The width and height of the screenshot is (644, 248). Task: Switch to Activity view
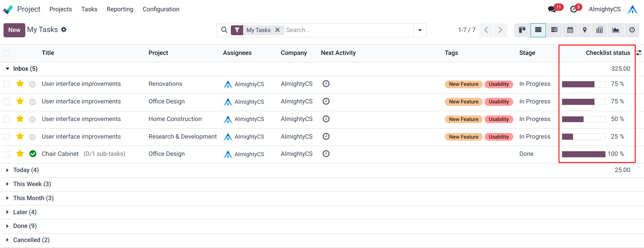pyautogui.click(x=632, y=30)
